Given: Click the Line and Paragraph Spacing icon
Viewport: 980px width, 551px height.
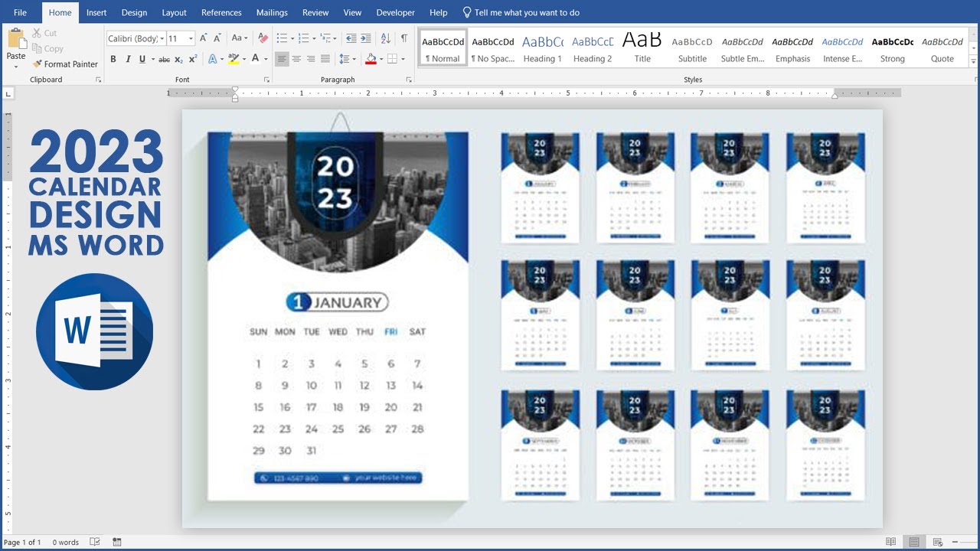Looking at the screenshot, I should click(x=345, y=59).
